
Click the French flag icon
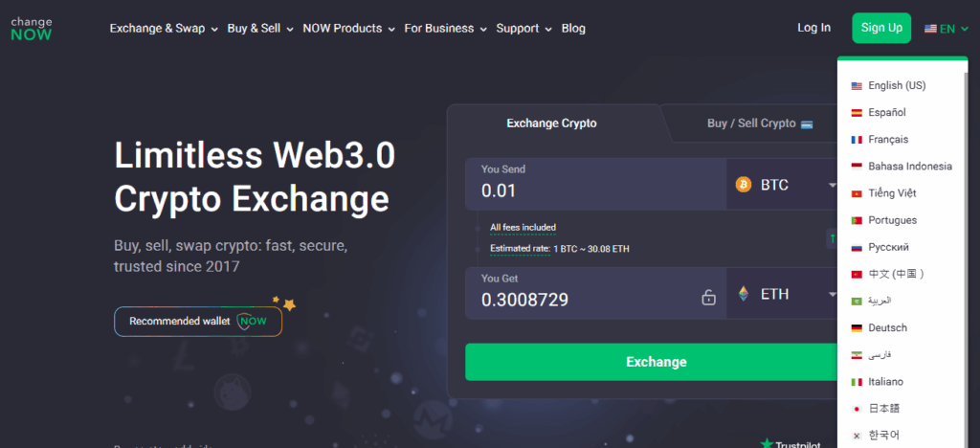(857, 140)
